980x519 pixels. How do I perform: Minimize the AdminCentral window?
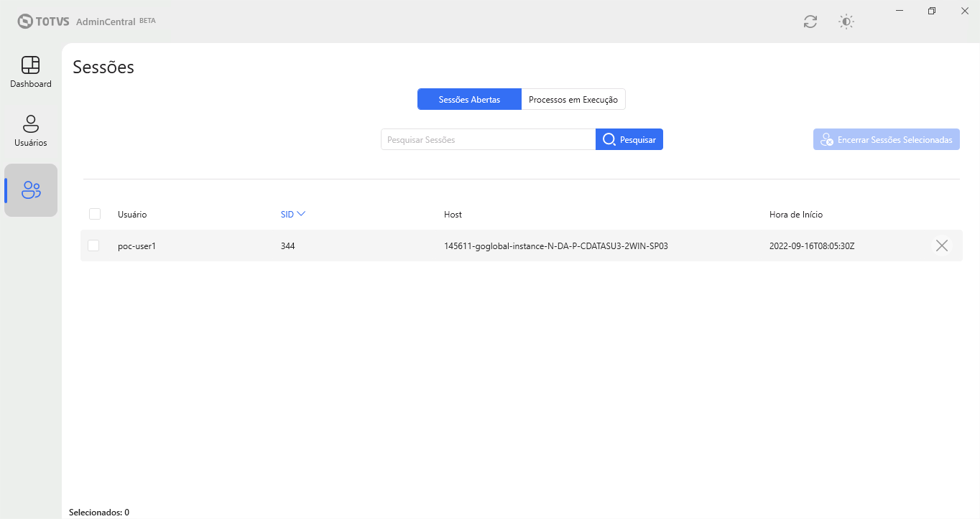pos(900,10)
